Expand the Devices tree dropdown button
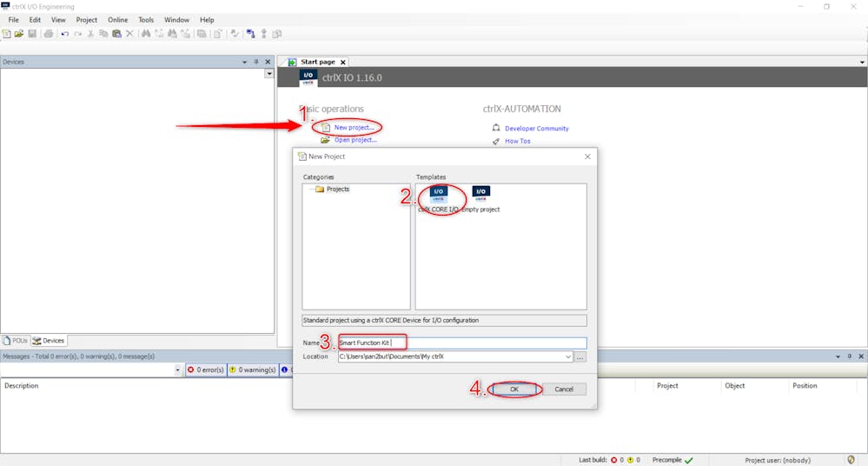 click(269, 74)
